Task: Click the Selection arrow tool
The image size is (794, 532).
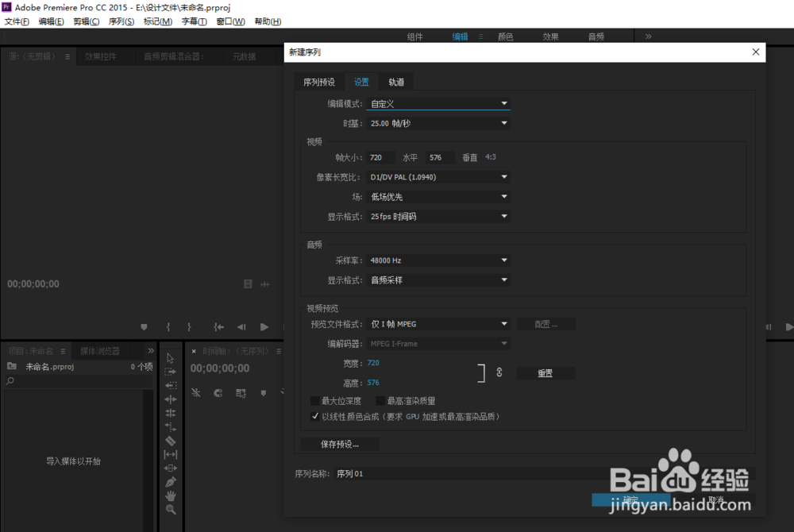Action: point(170,360)
